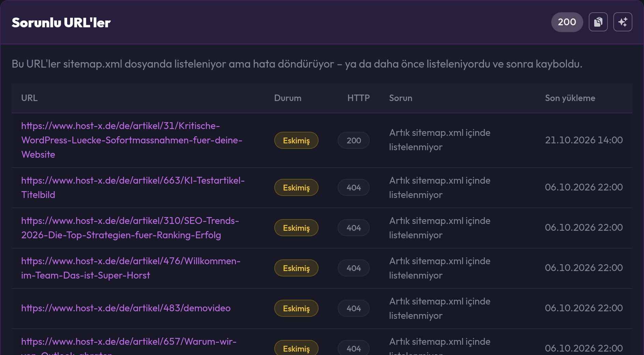Click the 404 code in demovideo row
Image resolution: width=644 pixels, height=355 pixels.
(x=354, y=308)
